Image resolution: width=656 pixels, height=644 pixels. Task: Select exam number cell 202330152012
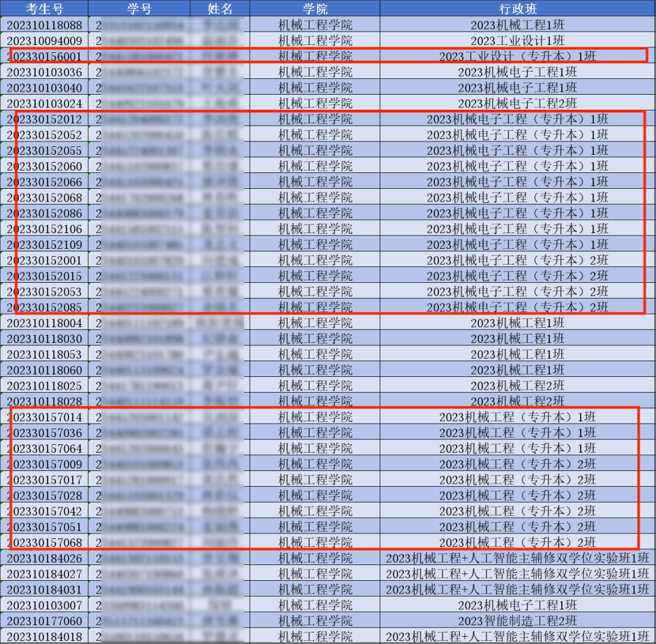coord(44,119)
